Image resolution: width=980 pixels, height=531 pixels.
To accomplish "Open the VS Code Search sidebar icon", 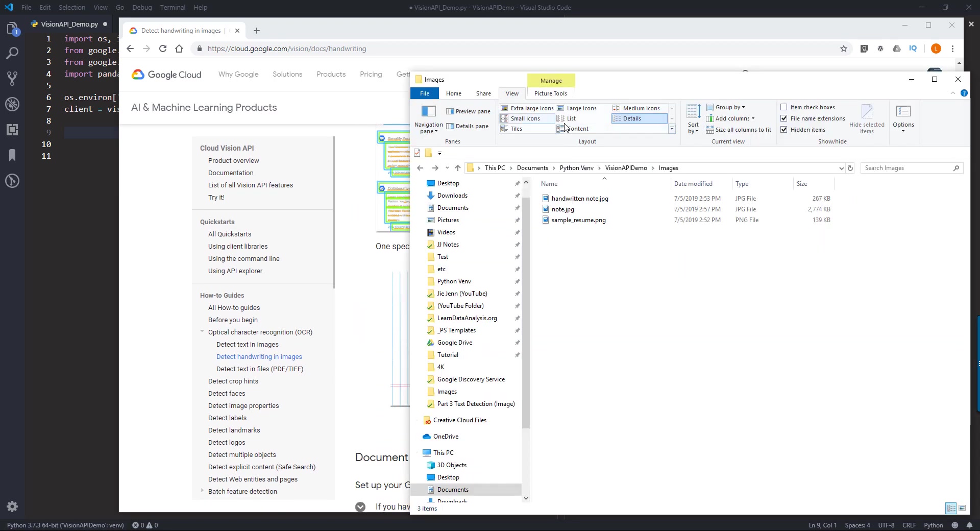I will [x=12, y=53].
